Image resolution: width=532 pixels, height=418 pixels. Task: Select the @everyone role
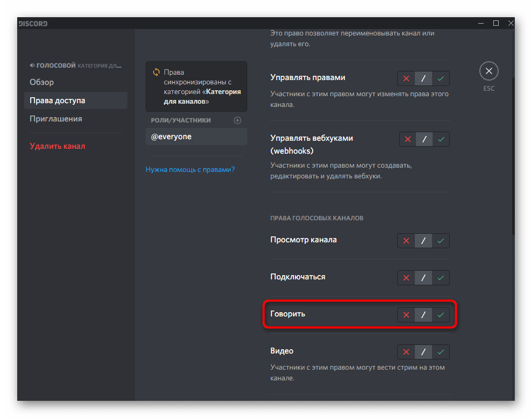[196, 136]
